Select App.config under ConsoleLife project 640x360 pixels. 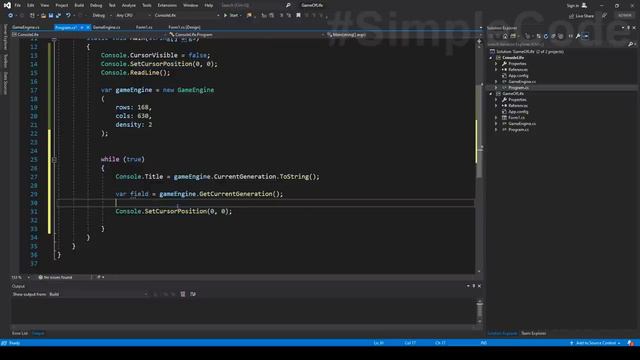click(518, 76)
